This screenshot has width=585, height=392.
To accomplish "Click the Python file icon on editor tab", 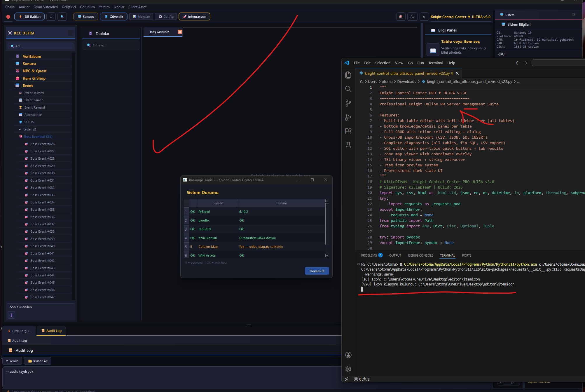I will click(x=361, y=73).
